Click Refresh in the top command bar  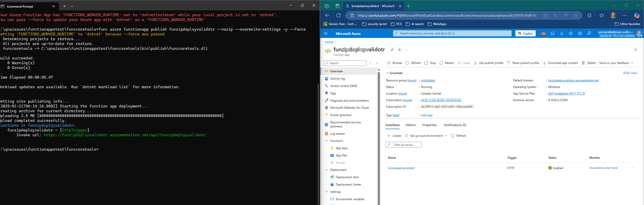click(x=413, y=63)
